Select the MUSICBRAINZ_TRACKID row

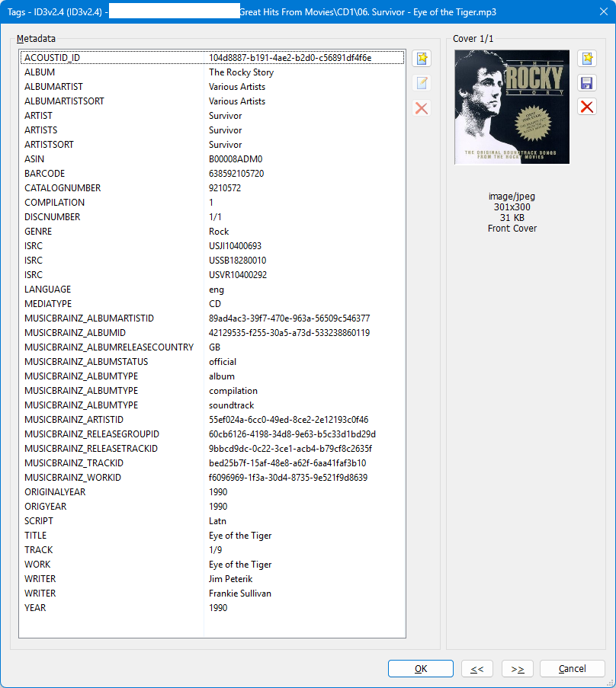pos(212,463)
